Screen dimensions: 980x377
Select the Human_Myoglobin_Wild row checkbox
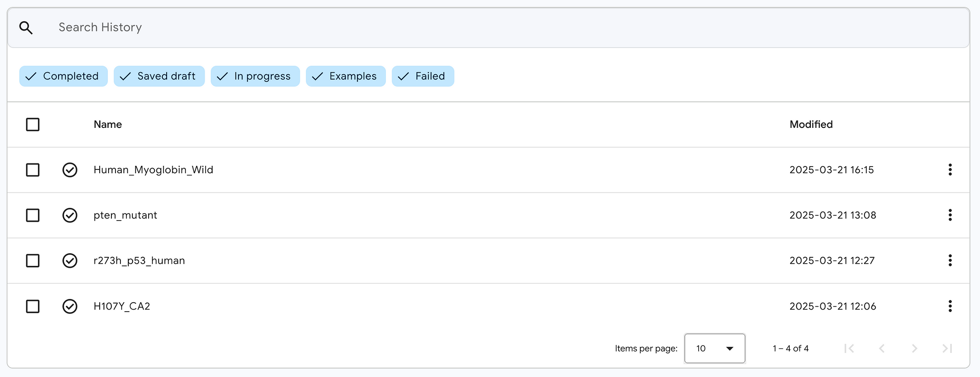click(33, 170)
